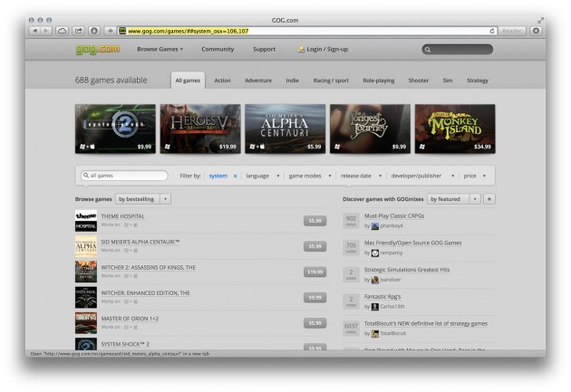Click the gog.com logo
This screenshot has width=571, height=392.
click(98, 49)
